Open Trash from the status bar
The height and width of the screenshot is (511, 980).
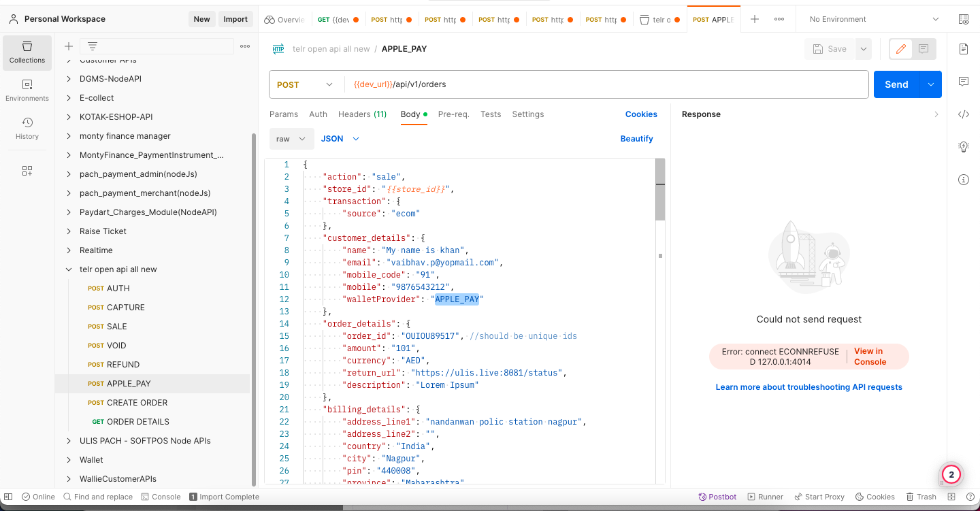(x=921, y=497)
